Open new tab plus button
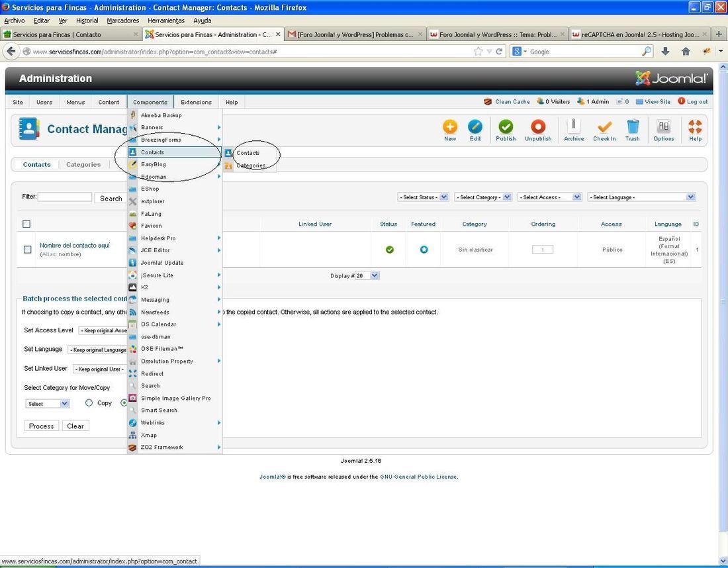This screenshot has height=568, width=728. pyautogui.click(x=719, y=34)
